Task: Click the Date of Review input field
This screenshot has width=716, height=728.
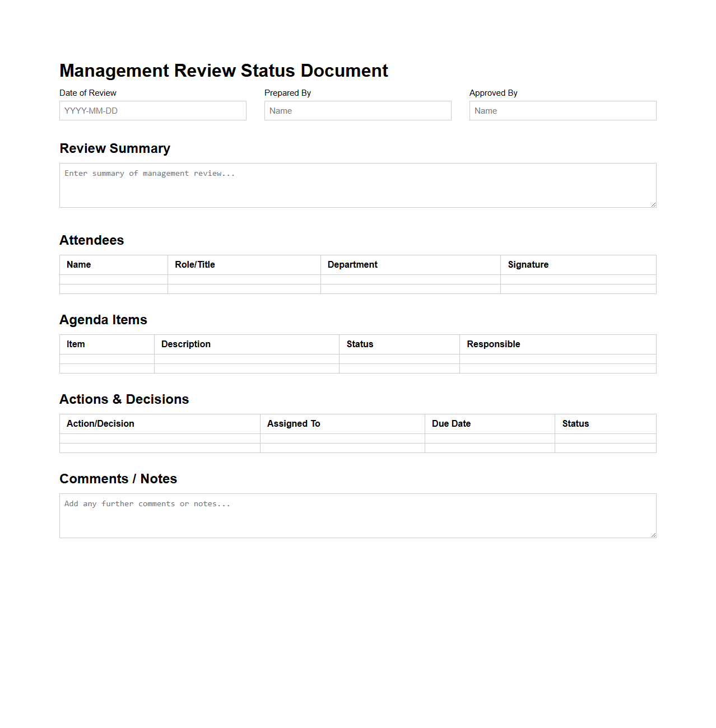Action: tap(152, 110)
